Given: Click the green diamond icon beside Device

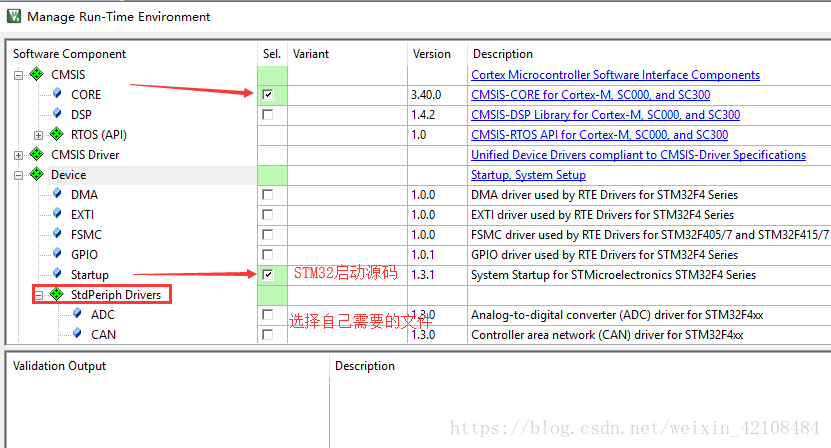Looking at the screenshot, I should [37, 174].
